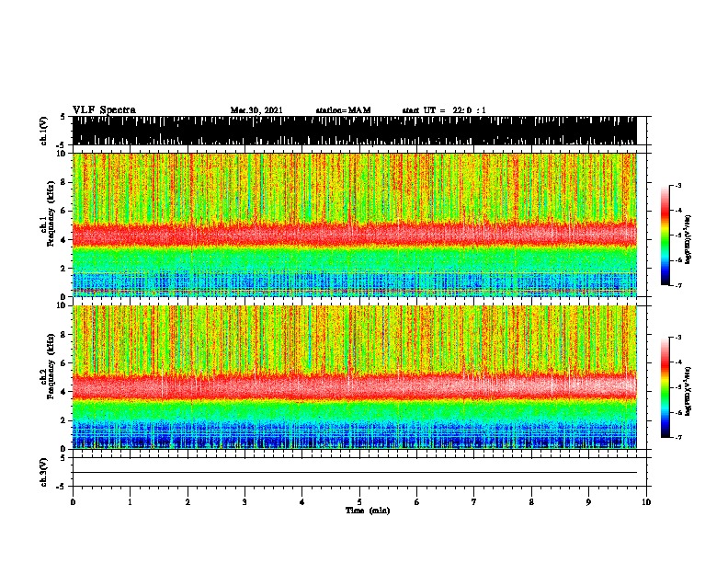This screenshot has width=728, height=563.
Task: Click the flat ch.3 voltage trace line
Action: click(x=354, y=473)
